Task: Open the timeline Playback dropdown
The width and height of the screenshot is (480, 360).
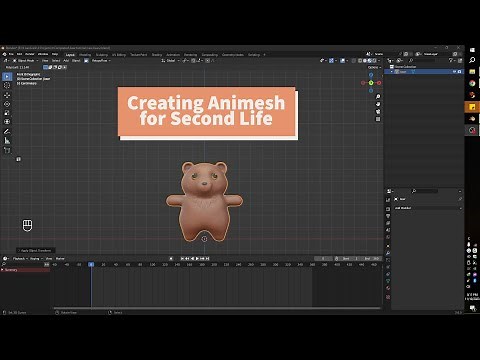Action: pyautogui.click(x=20, y=259)
